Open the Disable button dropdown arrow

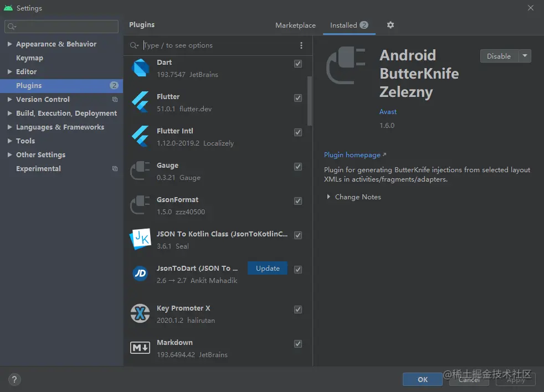[x=525, y=56]
